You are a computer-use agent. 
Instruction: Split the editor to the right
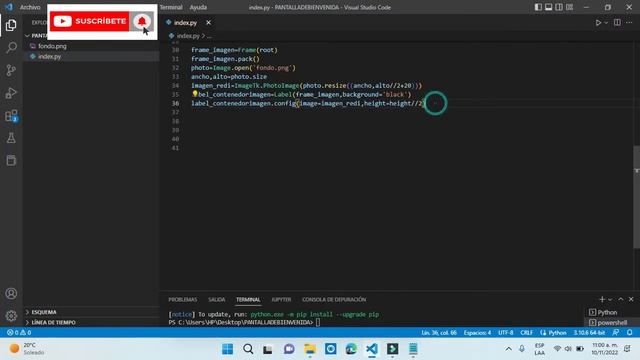[617, 22]
